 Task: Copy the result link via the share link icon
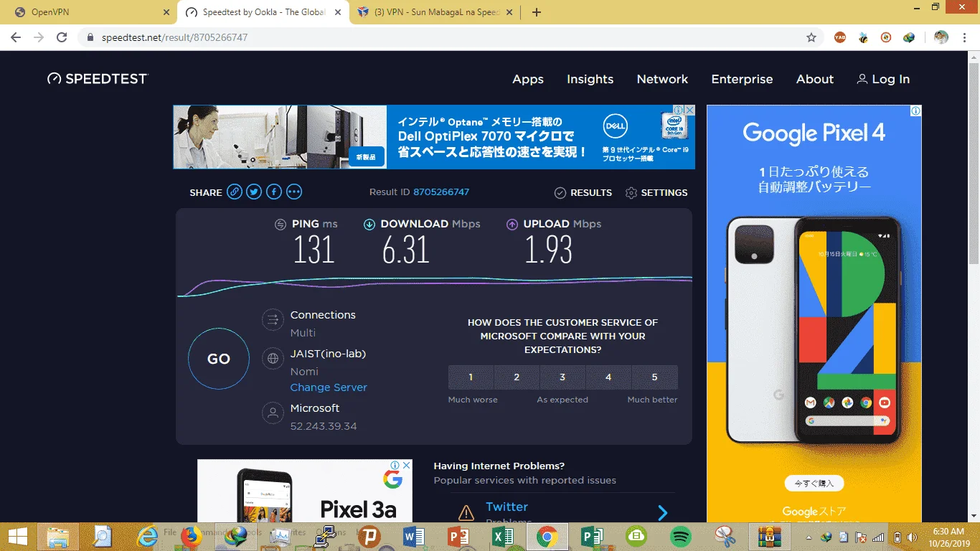pos(235,192)
